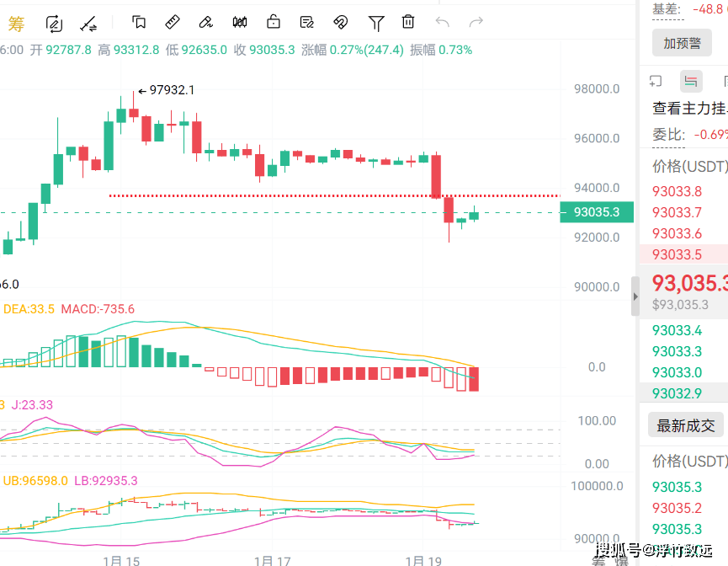The image size is (728, 566).
Task: Select the brush/paint drawing tool
Action: (205, 23)
